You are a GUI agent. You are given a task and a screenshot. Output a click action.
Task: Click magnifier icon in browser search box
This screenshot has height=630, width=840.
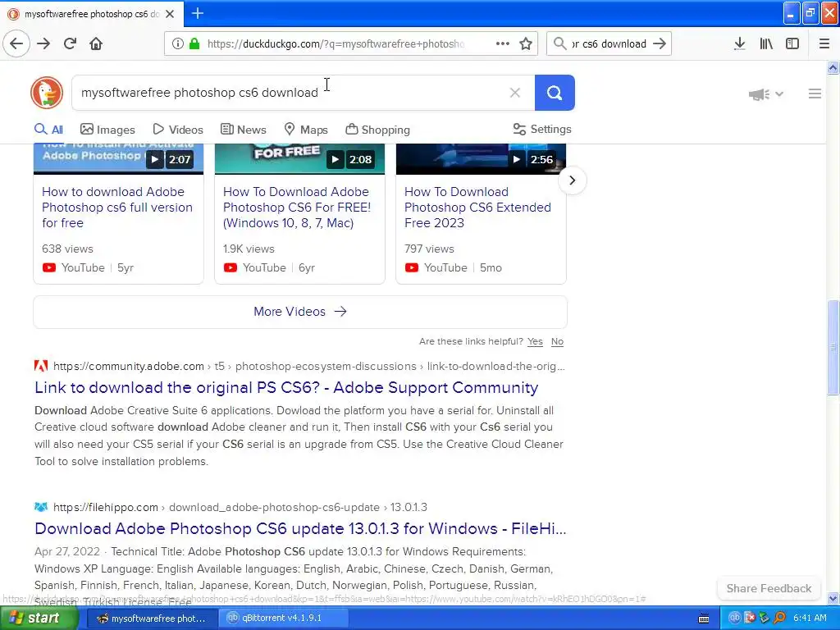coord(559,43)
